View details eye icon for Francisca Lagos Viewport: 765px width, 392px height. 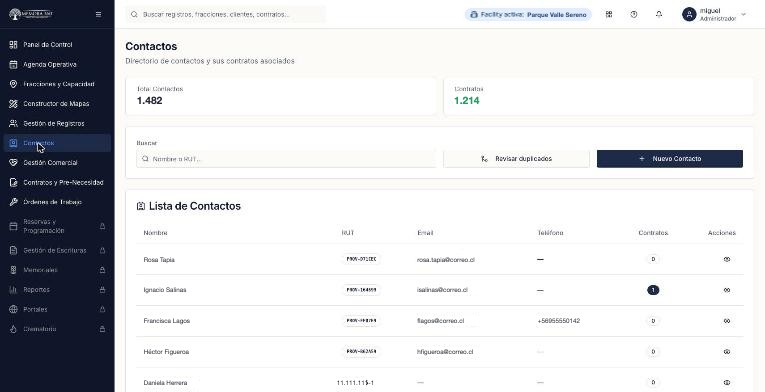pos(726,321)
